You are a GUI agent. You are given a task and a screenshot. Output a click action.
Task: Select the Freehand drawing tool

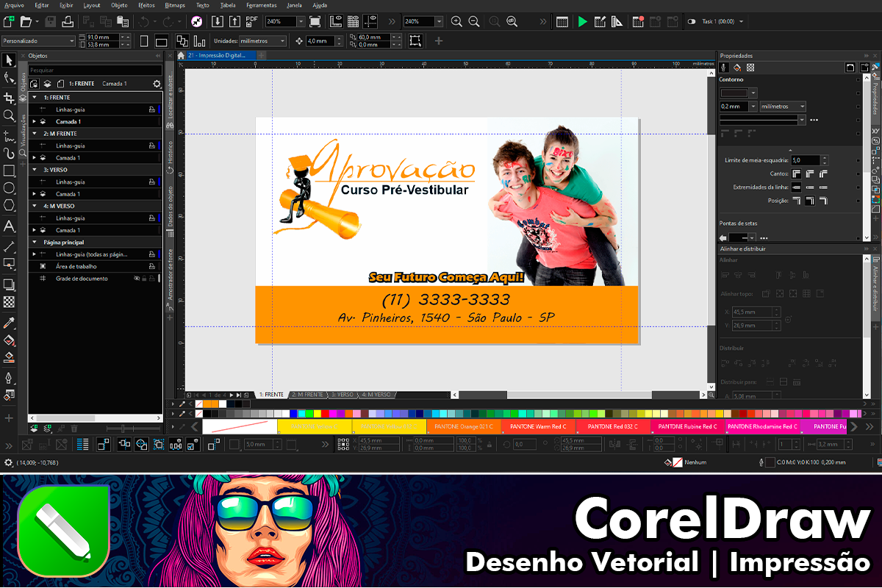pos(9,135)
